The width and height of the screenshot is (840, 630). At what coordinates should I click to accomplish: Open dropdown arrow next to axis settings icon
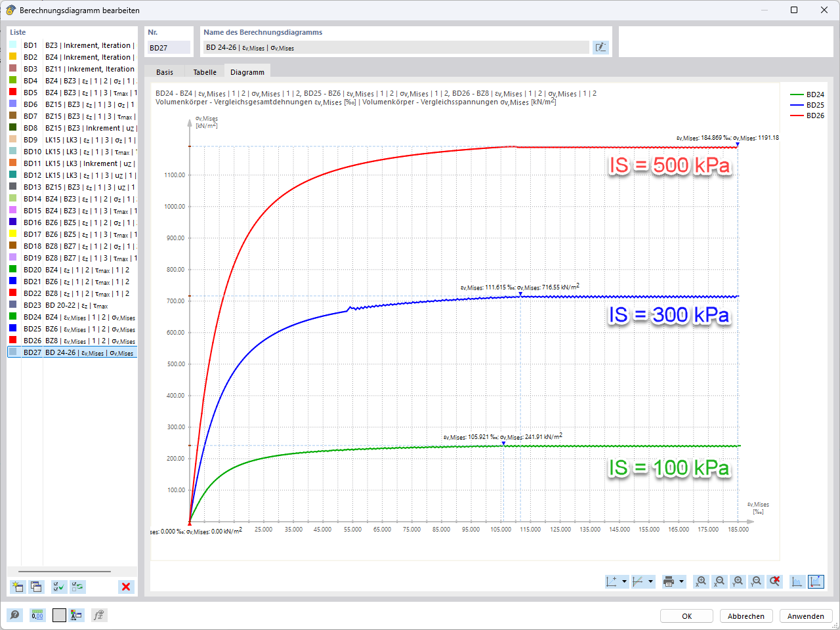624,581
